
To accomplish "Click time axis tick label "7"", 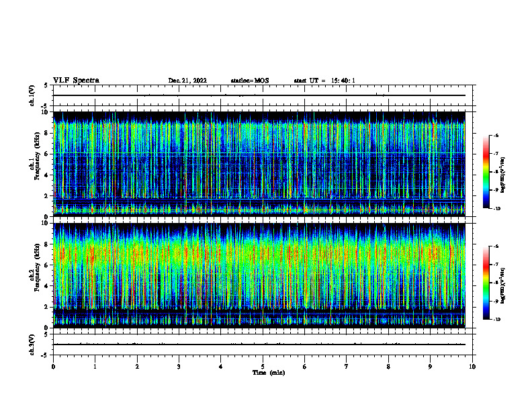I will coord(347,367).
